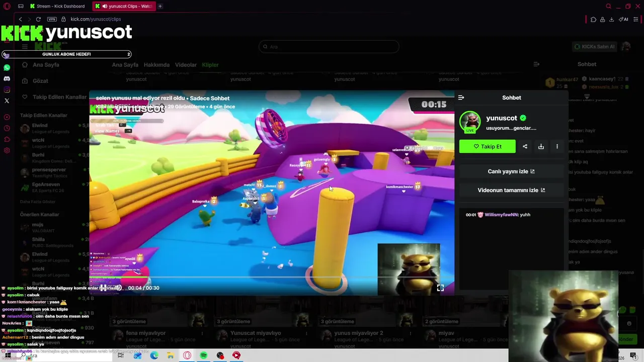Open Opera main menu icon

pyautogui.click(x=7, y=6)
